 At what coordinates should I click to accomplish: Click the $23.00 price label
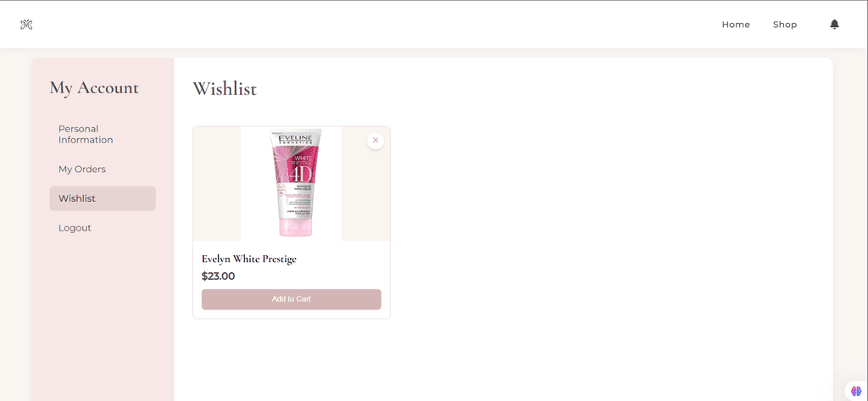(x=218, y=276)
